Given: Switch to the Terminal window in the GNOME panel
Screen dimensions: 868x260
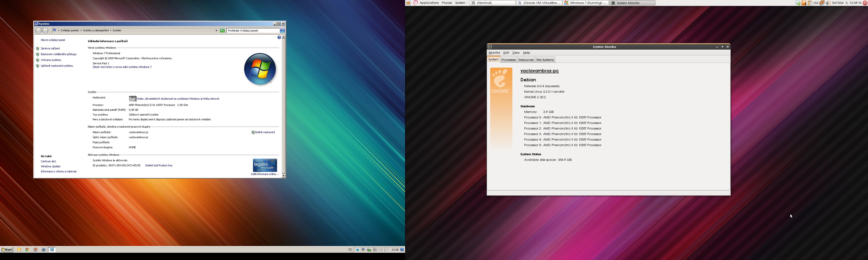Looking at the screenshot, I should (x=493, y=3).
